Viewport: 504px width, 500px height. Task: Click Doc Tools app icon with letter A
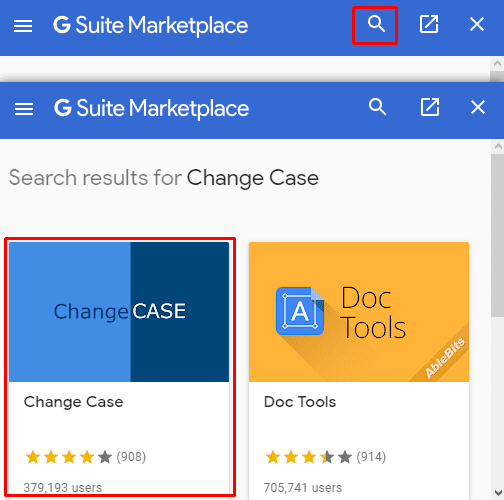(300, 311)
